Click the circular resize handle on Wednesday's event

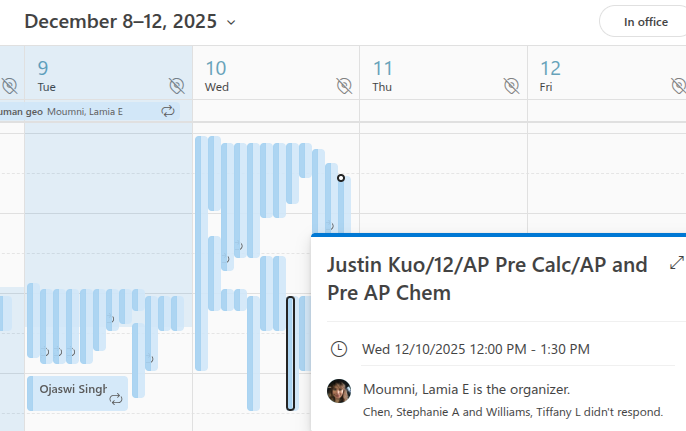341,178
